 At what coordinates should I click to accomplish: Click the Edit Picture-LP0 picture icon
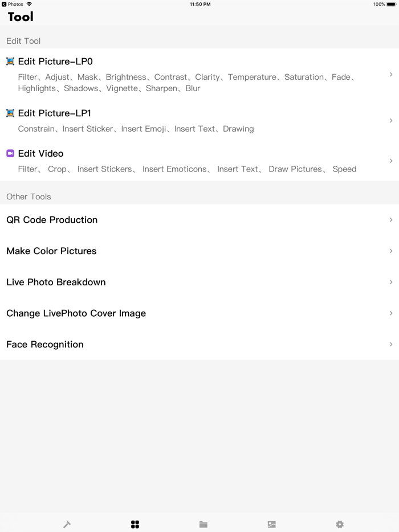coord(10,62)
